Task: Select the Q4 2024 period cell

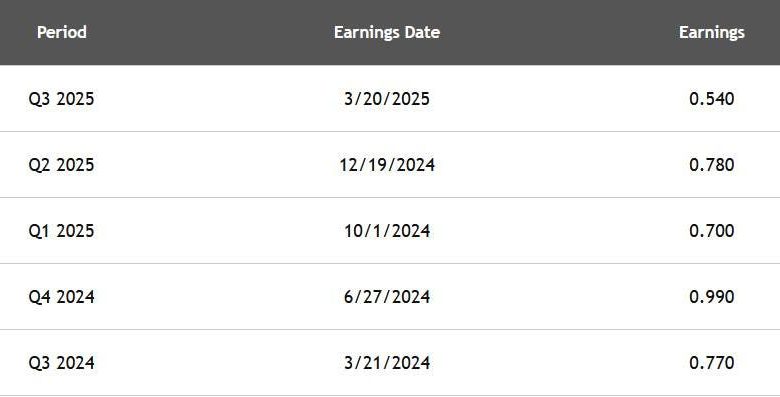Action: pyautogui.click(x=61, y=297)
